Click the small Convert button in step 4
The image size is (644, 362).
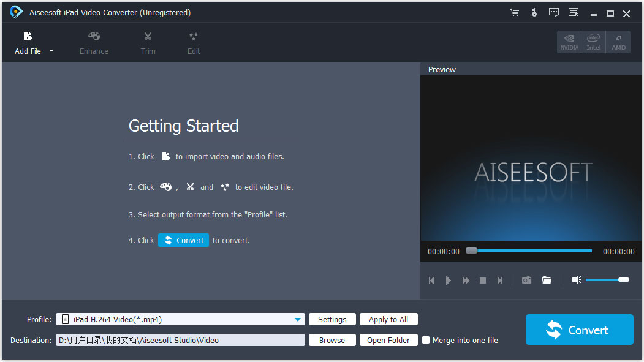184,240
